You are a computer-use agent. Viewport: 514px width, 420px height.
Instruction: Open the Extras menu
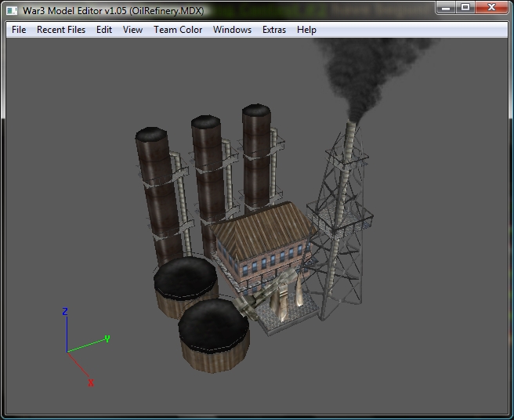click(274, 30)
